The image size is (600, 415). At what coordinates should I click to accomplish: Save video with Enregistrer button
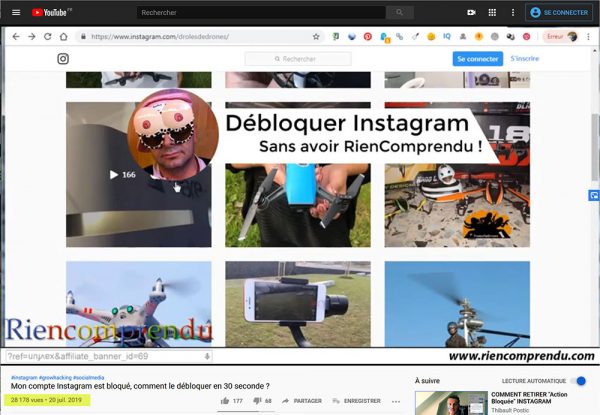click(357, 401)
